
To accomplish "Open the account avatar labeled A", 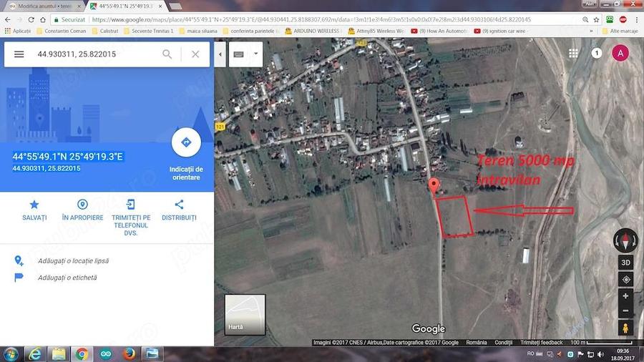I will point(620,54).
